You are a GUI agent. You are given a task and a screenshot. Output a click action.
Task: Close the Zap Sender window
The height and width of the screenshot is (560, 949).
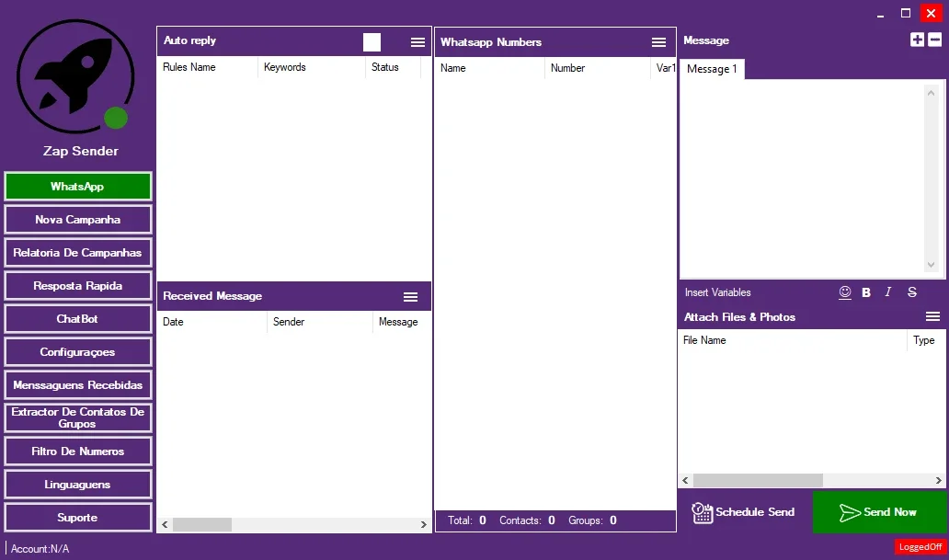point(931,13)
